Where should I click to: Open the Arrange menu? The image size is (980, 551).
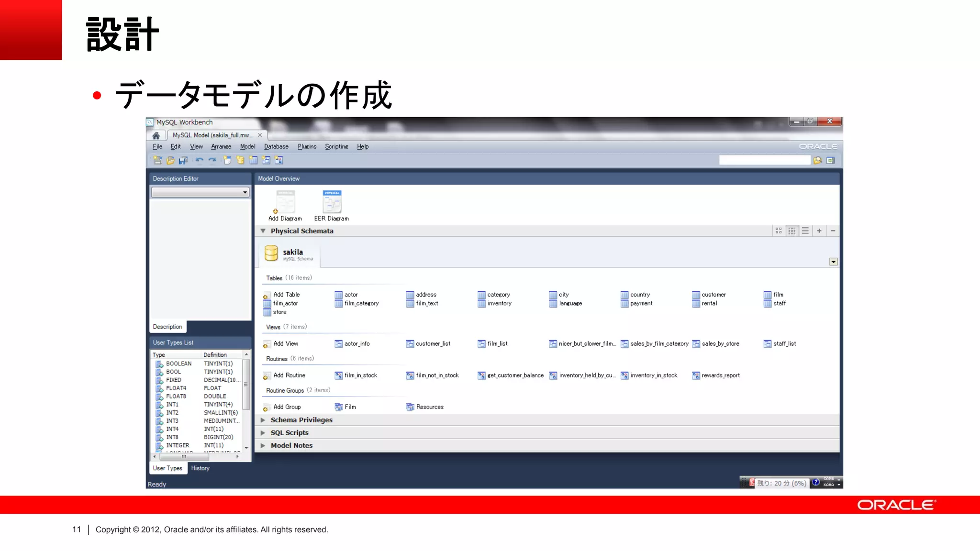221,146
